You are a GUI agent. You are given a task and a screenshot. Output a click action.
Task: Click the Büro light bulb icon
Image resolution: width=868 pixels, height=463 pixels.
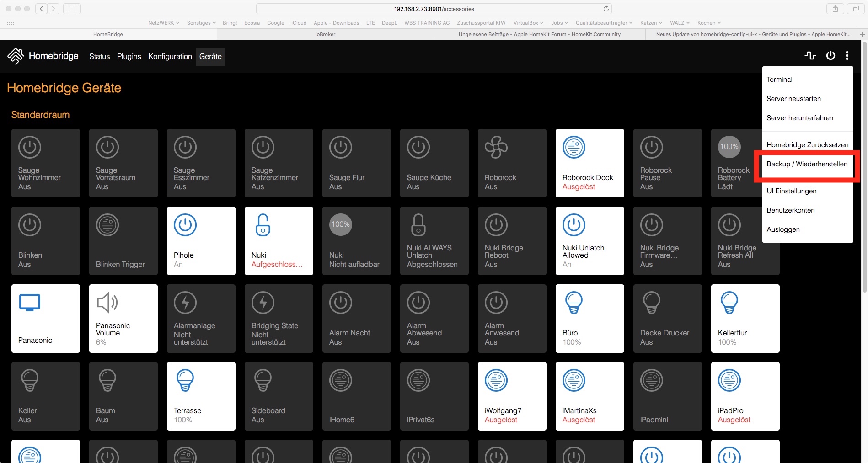[574, 303]
